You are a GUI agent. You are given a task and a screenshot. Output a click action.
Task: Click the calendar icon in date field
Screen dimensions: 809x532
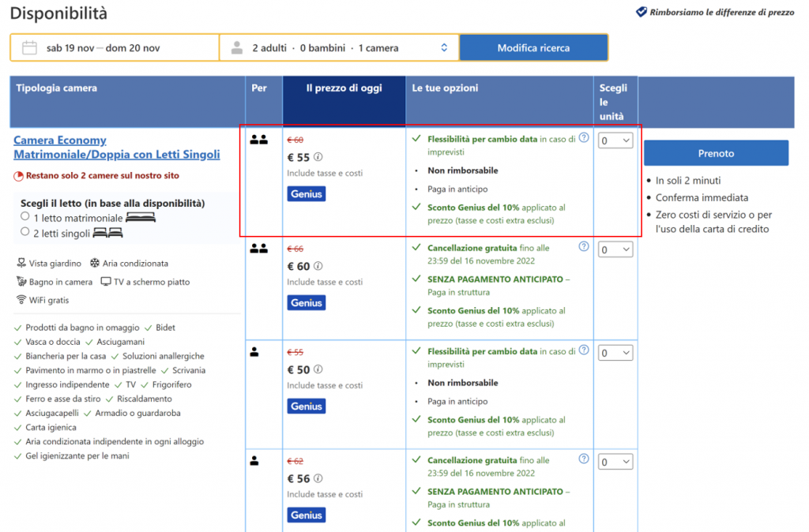[30, 48]
